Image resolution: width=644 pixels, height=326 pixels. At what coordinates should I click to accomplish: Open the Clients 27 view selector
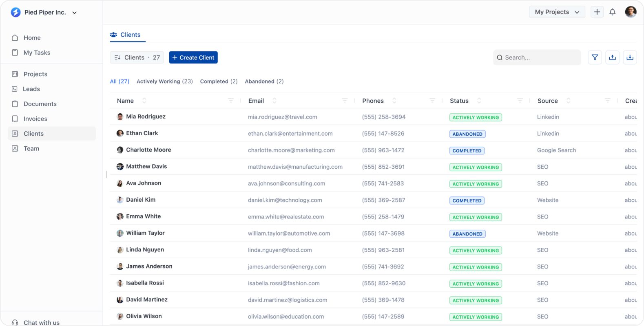(137, 57)
